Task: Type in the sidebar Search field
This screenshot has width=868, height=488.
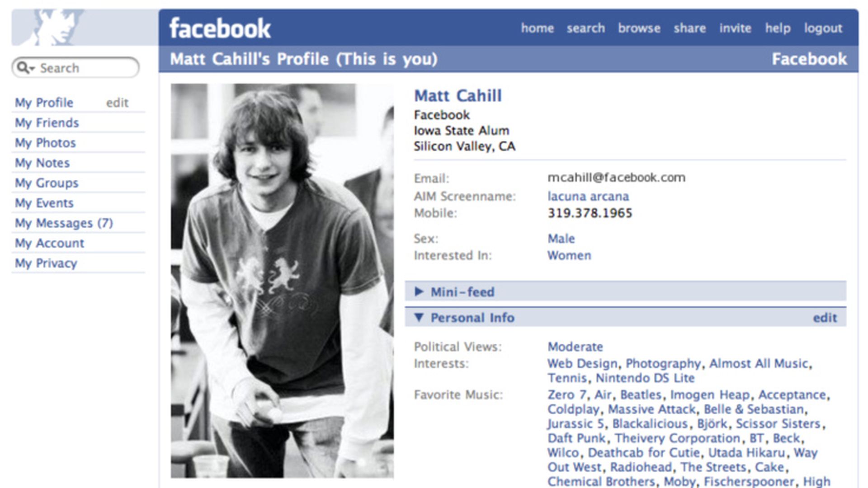Action: [x=86, y=68]
